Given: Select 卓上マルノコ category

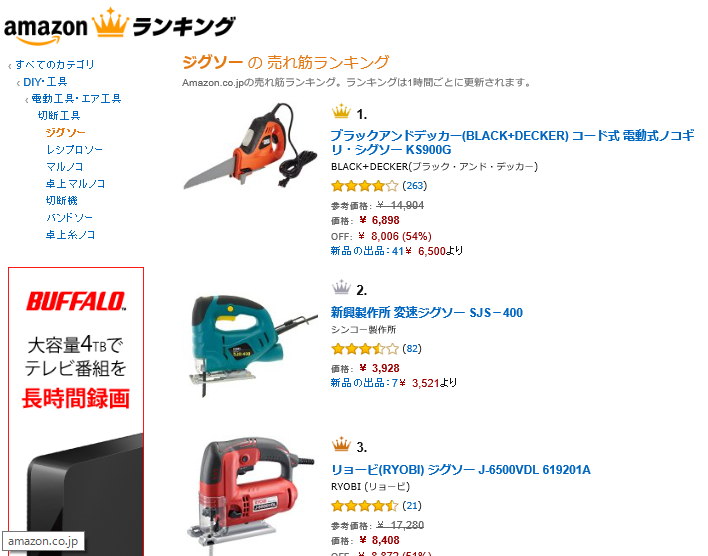Looking at the screenshot, I should (75, 184).
